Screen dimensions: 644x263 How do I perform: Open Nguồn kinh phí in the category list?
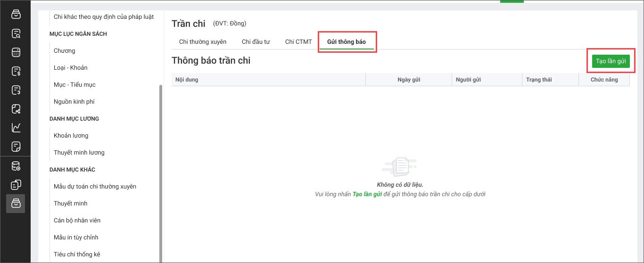point(74,102)
